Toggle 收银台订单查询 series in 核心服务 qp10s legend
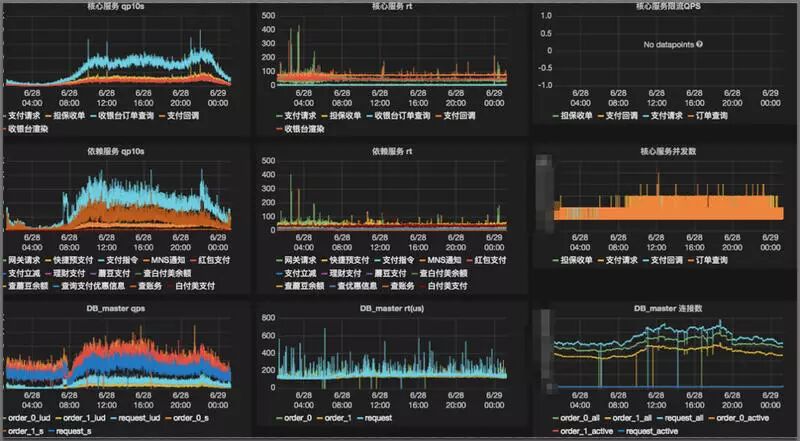The width and height of the screenshot is (800, 441). click(125, 116)
